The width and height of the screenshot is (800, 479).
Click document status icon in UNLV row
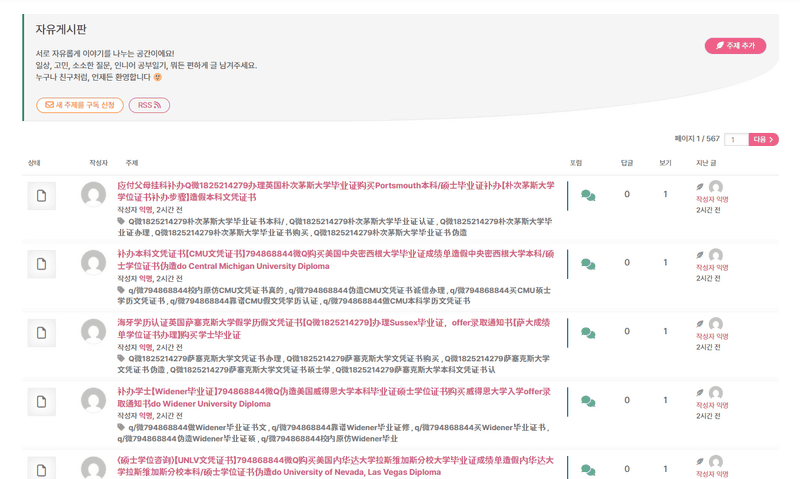tap(41, 468)
